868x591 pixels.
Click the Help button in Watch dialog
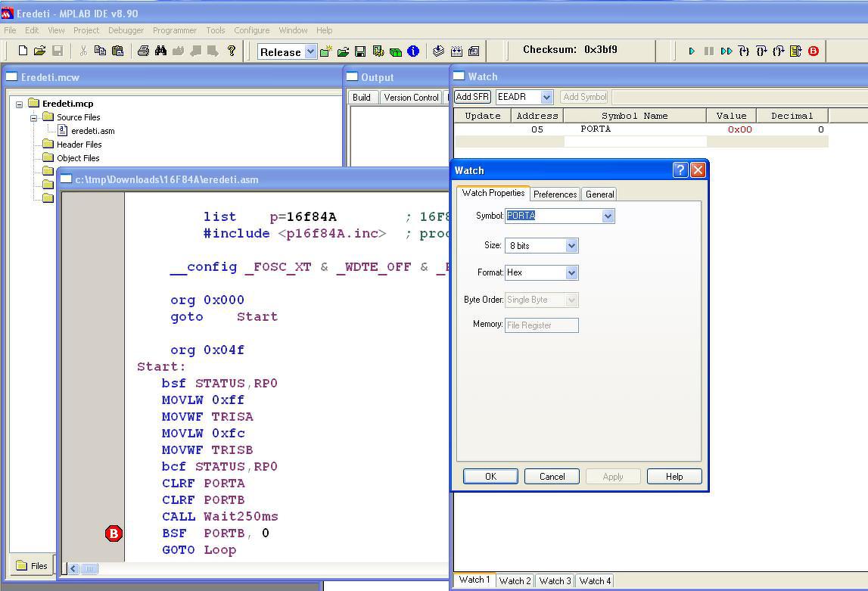pos(674,477)
